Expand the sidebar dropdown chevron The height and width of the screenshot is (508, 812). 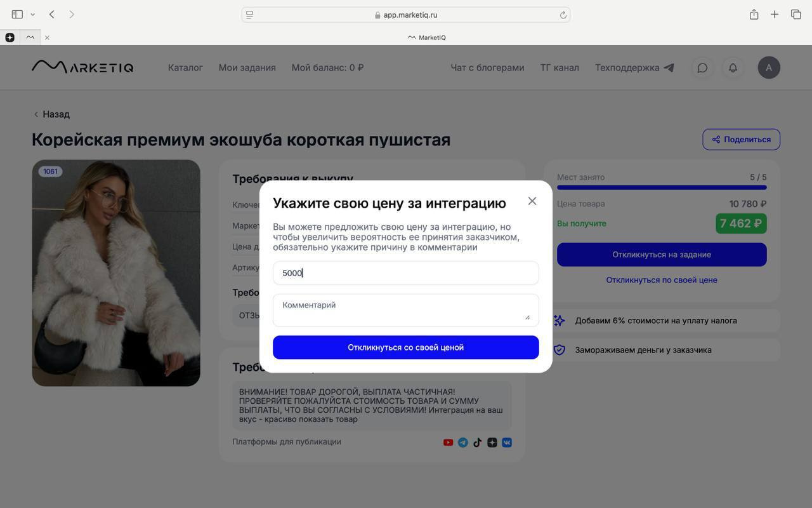[32, 14]
